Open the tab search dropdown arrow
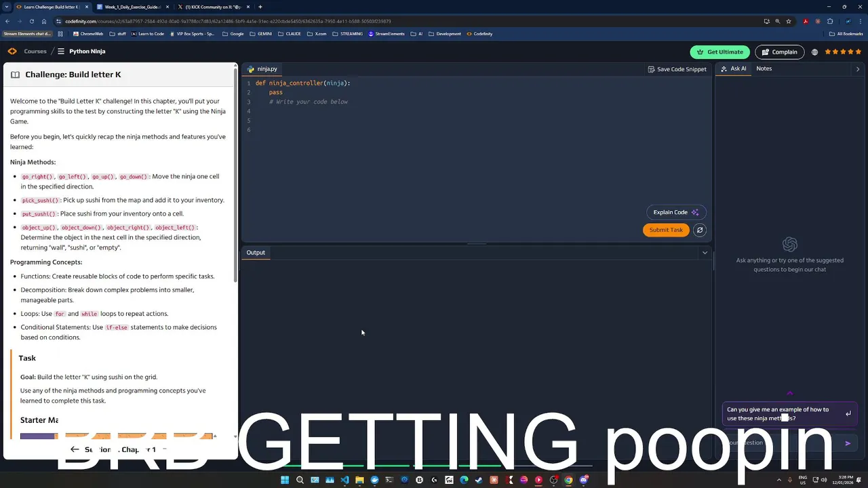This screenshot has width=868, height=488. pyautogui.click(x=6, y=7)
